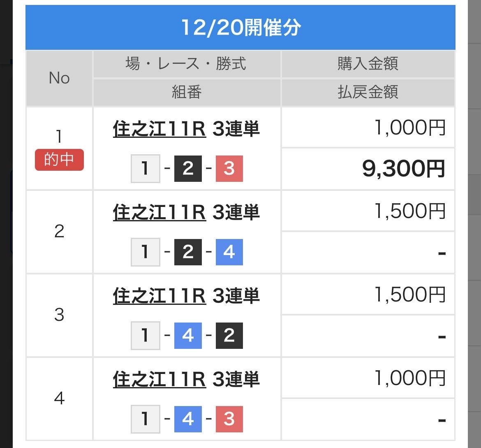Viewport: 481px width, 448px height.
Task: Click the white 1 badge in the 1-4-3 combination
Action: tap(145, 419)
